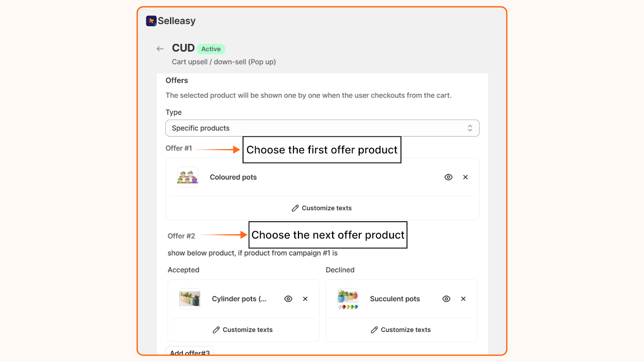Select the Active status badge next to CUD

coord(211,49)
